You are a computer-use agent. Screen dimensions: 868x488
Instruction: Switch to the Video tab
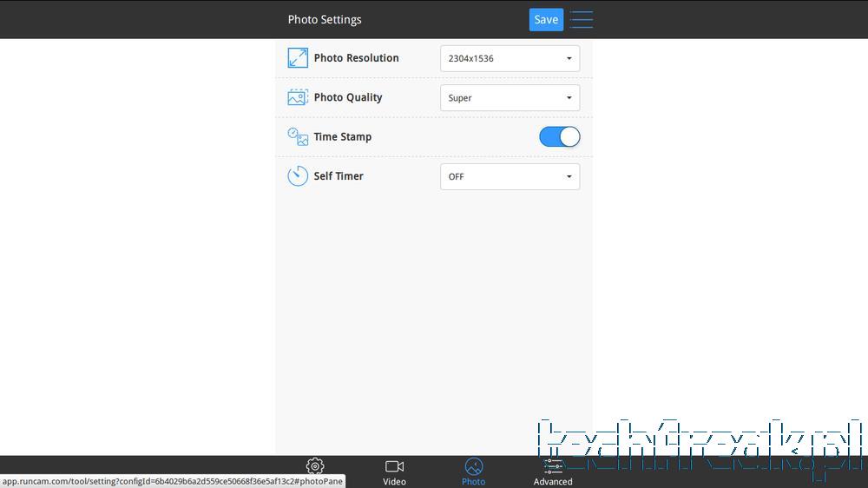(394, 472)
